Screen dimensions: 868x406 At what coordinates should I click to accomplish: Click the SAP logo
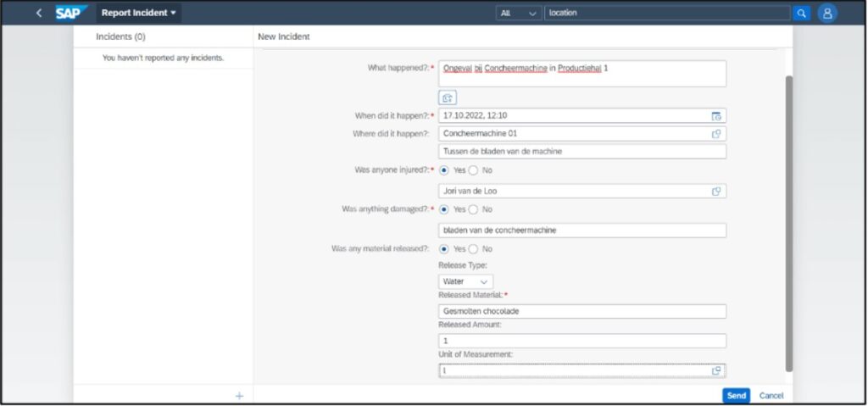point(71,13)
